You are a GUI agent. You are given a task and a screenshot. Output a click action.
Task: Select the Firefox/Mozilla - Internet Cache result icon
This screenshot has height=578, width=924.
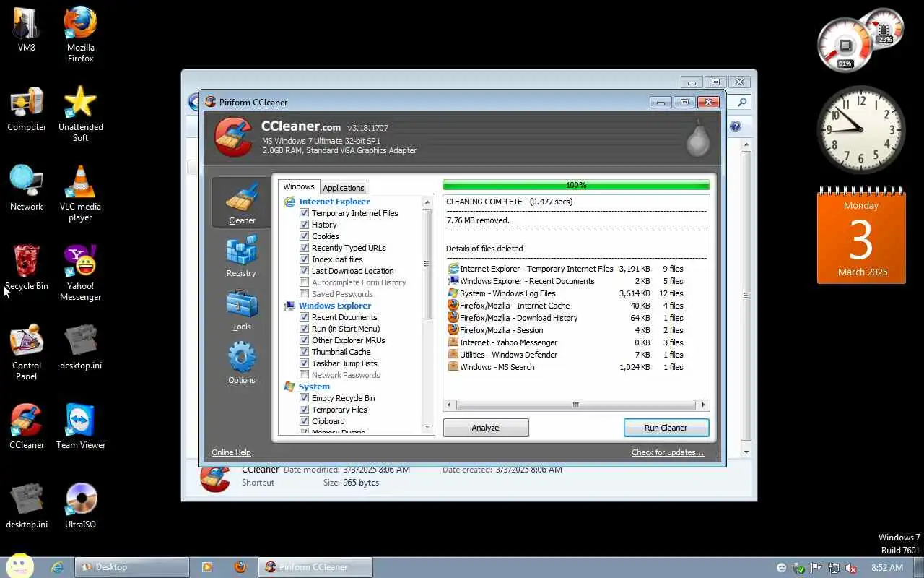click(453, 305)
